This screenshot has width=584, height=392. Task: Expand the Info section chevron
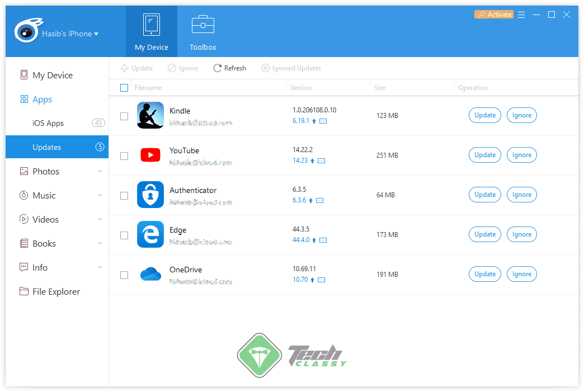(x=100, y=267)
